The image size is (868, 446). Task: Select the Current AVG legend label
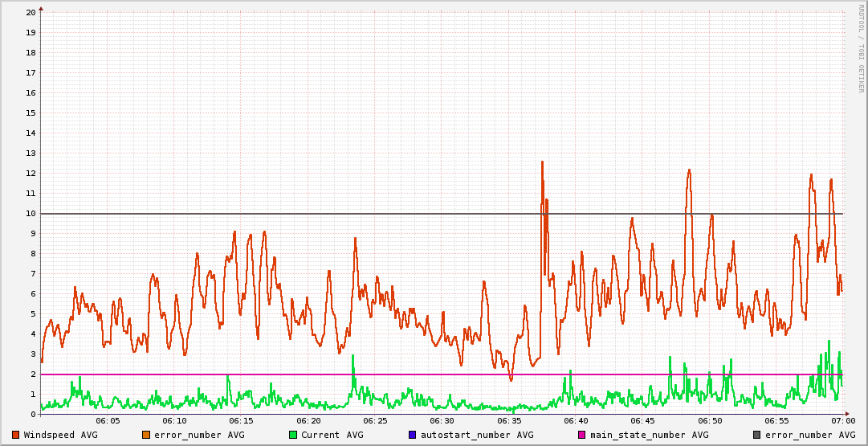click(x=332, y=435)
